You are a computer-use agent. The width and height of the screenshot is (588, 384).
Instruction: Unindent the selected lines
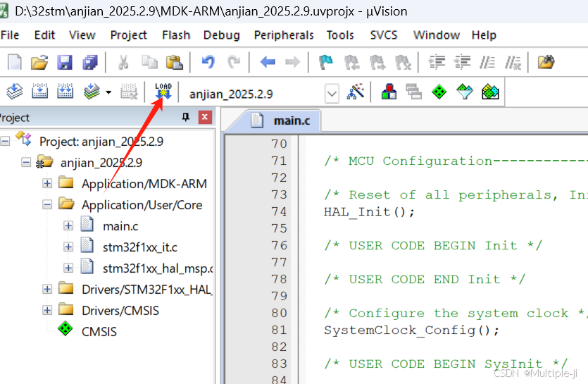pyautogui.click(x=463, y=62)
